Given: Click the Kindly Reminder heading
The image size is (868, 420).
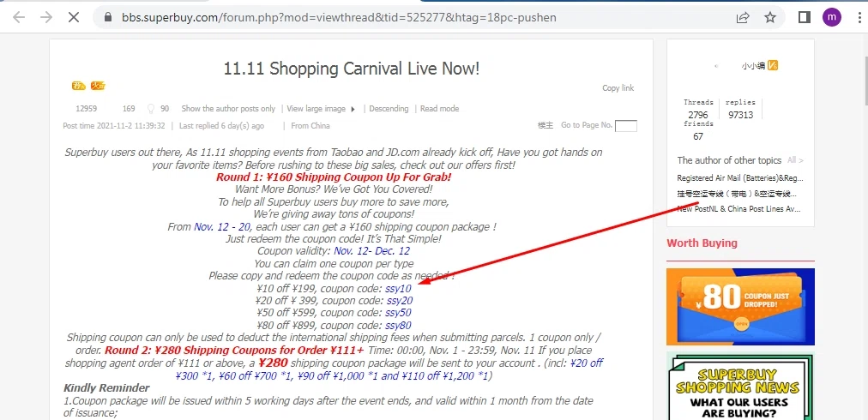Looking at the screenshot, I should tap(106, 388).
